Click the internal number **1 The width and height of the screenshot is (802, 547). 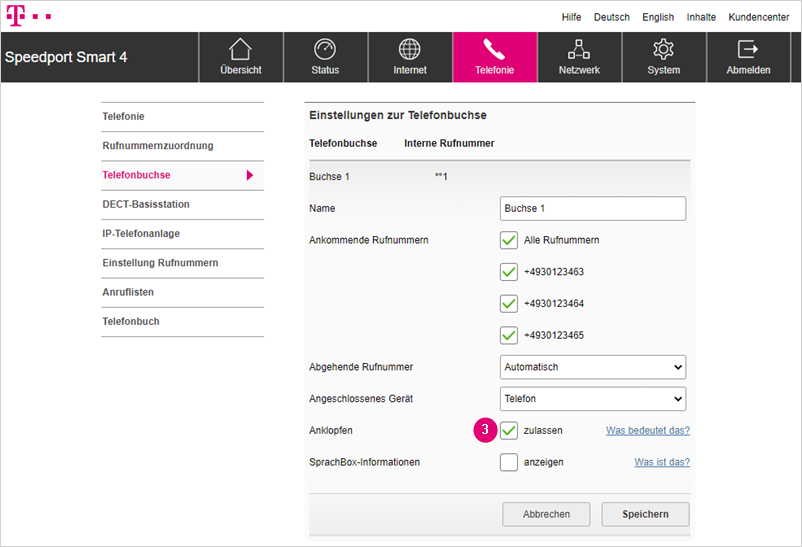(441, 177)
